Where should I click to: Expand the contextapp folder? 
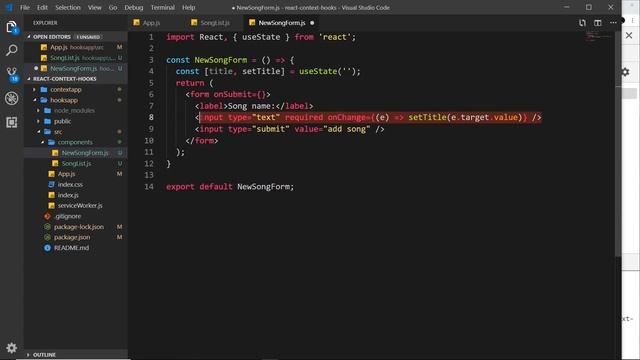coord(66,89)
